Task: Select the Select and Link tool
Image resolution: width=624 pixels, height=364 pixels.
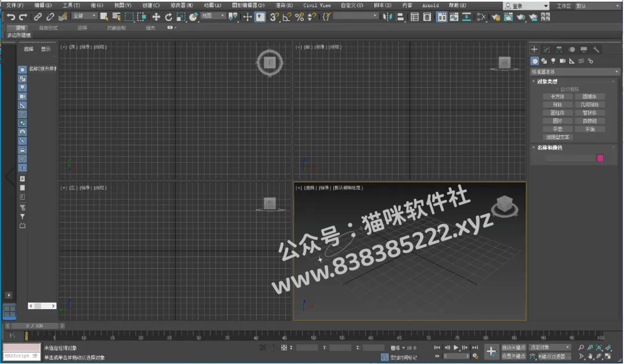Action: 38,17
